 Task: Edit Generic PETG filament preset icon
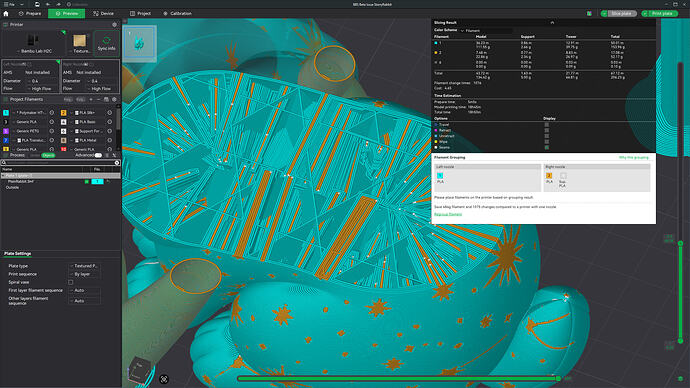pos(52,131)
